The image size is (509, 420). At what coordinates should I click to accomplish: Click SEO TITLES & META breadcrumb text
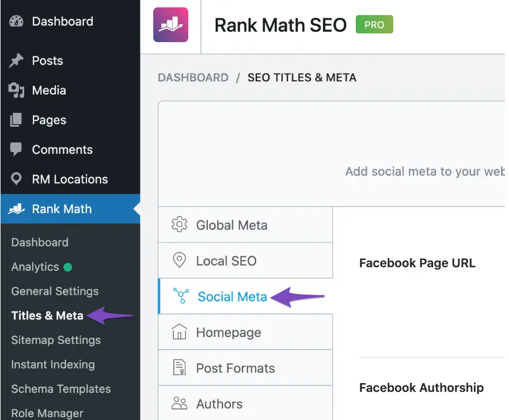point(302,77)
